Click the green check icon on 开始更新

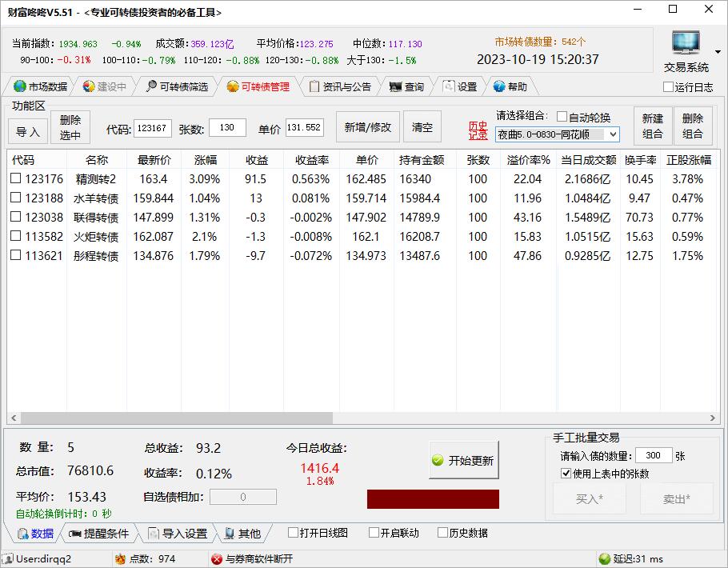pyautogui.click(x=438, y=461)
